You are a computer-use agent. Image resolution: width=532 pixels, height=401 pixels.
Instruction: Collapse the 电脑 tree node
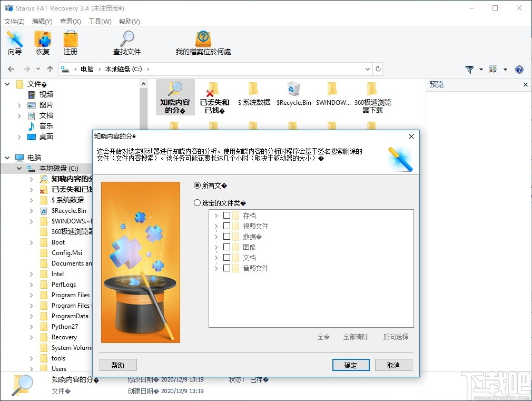tap(7, 158)
